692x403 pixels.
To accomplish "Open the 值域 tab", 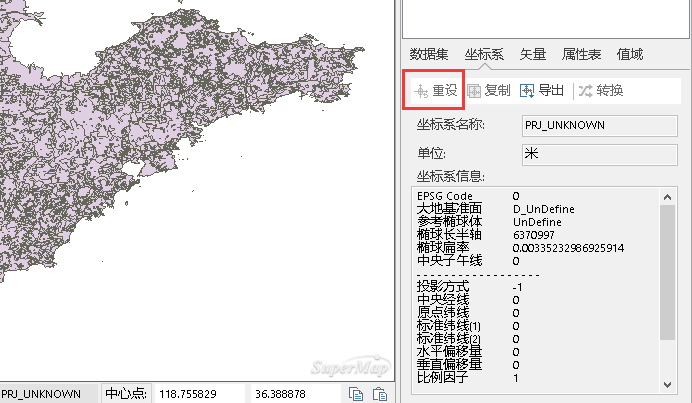I will coord(630,55).
